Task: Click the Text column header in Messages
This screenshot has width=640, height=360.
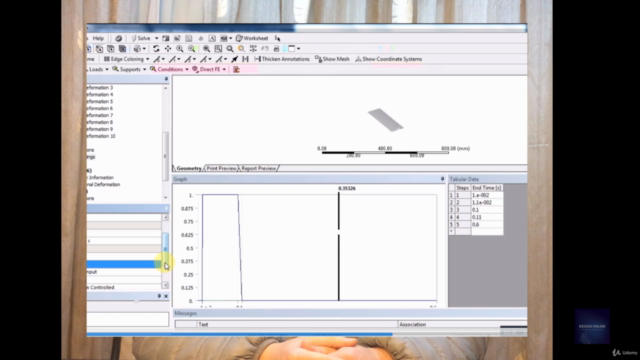Action: point(297,324)
